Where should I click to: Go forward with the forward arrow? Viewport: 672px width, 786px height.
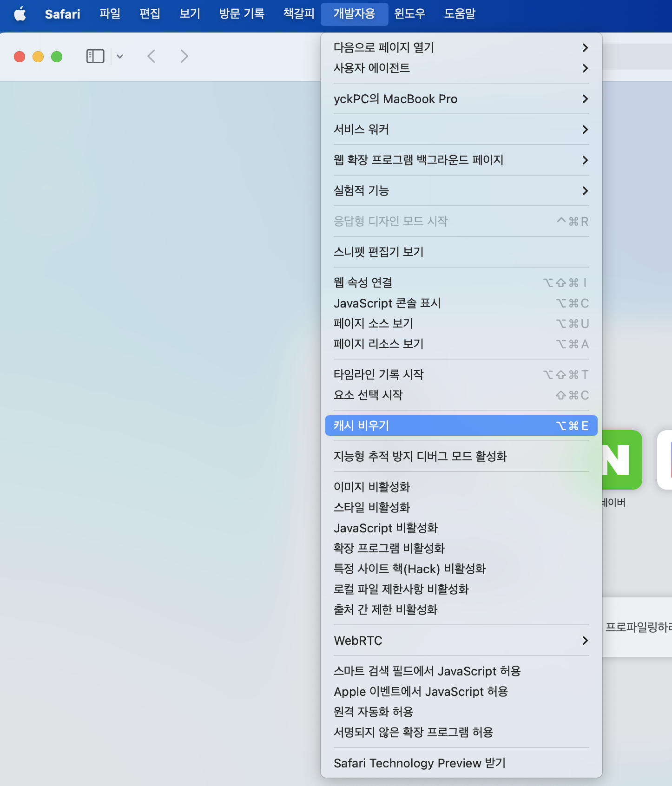[x=184, y=56]
